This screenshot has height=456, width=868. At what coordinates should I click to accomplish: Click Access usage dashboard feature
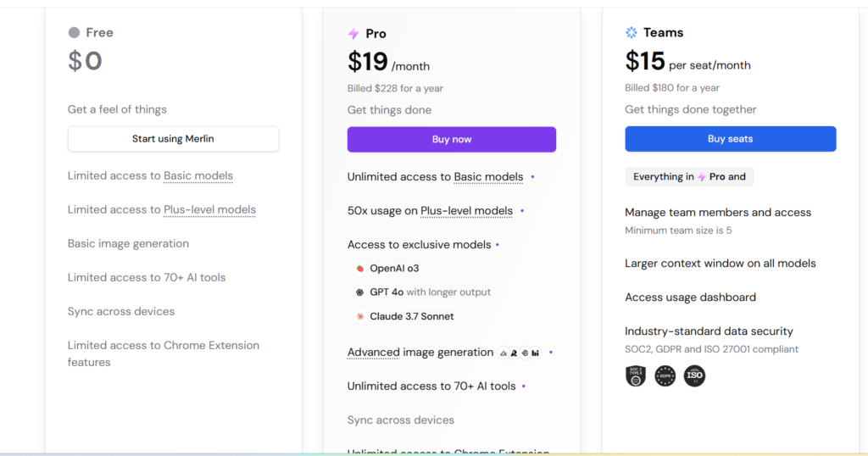691,298
